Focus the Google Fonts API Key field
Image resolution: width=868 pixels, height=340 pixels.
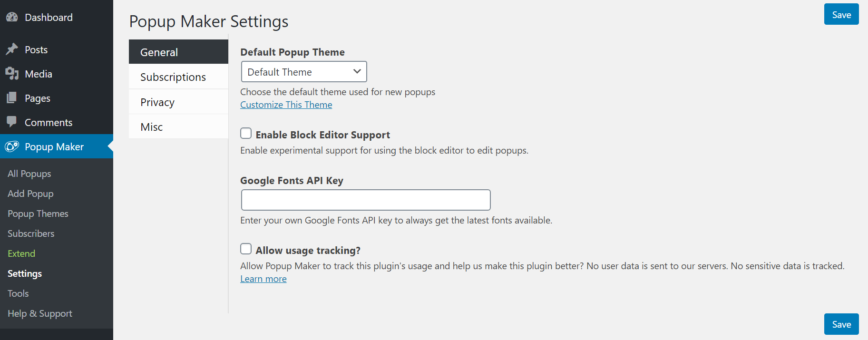pyautogui.click(x=366, y=200)
